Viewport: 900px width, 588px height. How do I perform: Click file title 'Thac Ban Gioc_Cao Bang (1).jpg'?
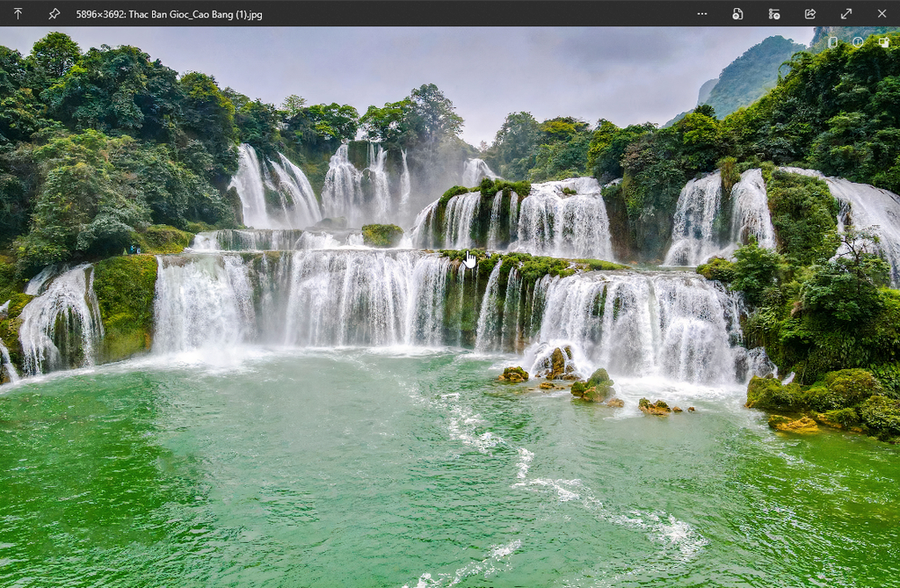click(x=195, y=14)
